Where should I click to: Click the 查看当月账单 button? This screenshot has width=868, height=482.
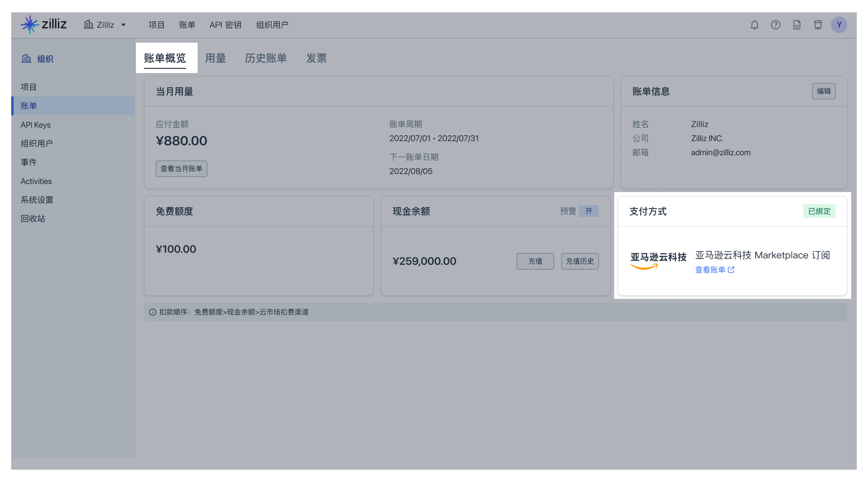click(x=181, y=169)
